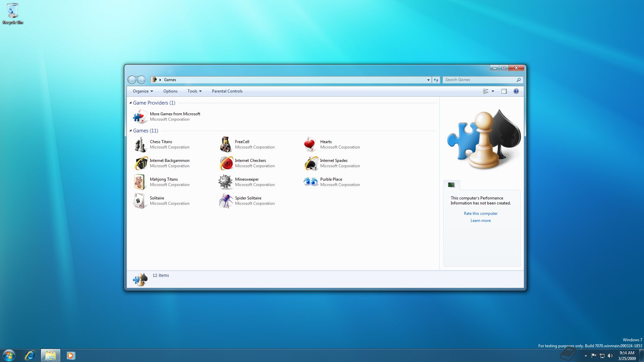This screenshot has height=362, width=644.
Task: Toggle the preview pane icon
Action: [x=504, y=91]
